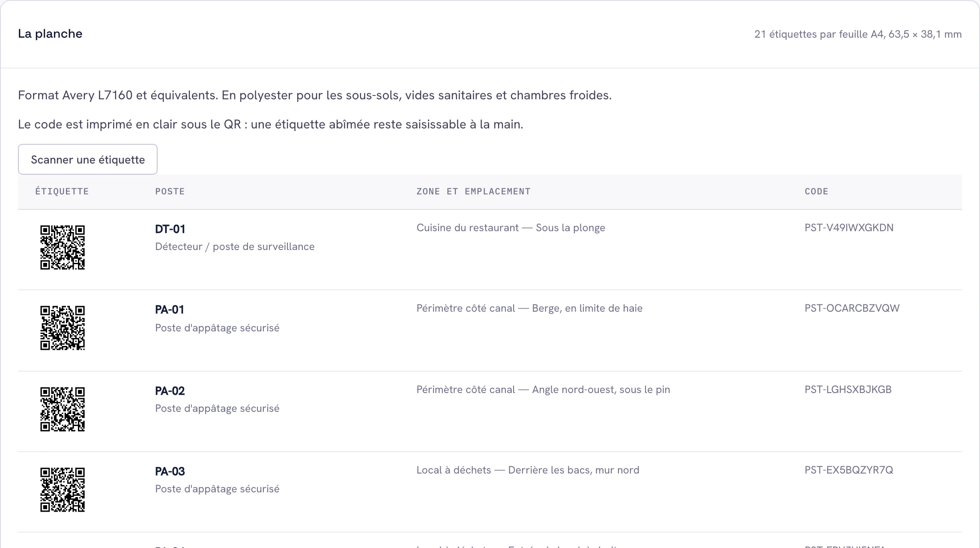Click the 'Le code est imprimé en clair' sentence

click(271, 124)
